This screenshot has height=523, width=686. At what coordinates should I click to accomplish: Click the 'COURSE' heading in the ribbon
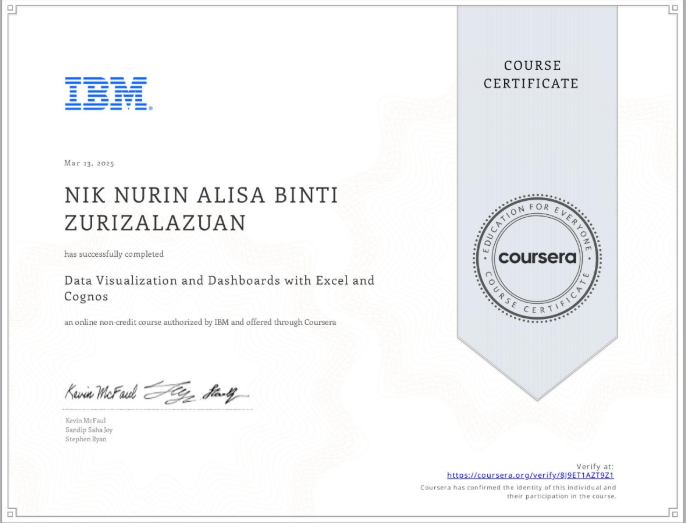point(532,66)
